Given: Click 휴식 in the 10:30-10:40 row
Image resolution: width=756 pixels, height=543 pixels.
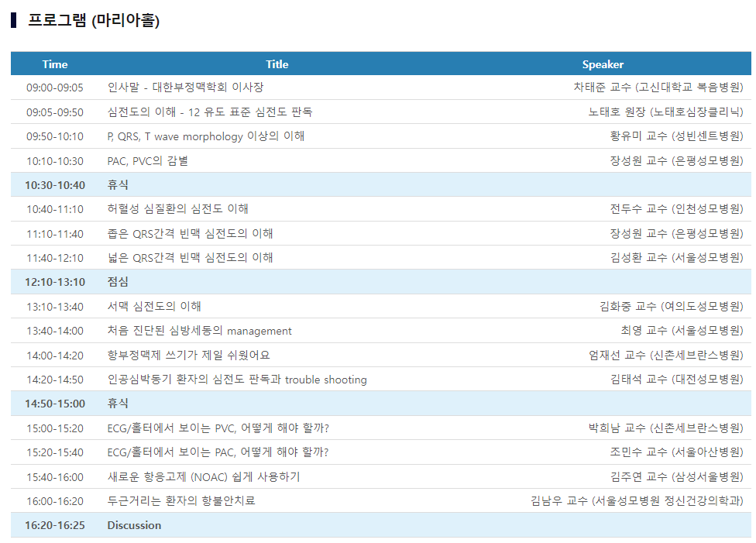Looking at the screenshot, I should click(x=118, y=184).
